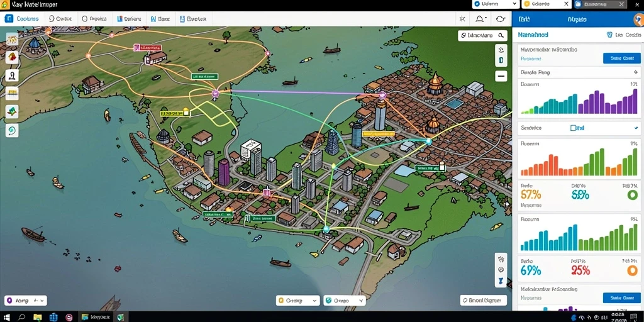The width and height of the screenshot is (644, 322).
Task: Open the Windows Start menu
Action: pyautogui.click(x=8, y=317)
